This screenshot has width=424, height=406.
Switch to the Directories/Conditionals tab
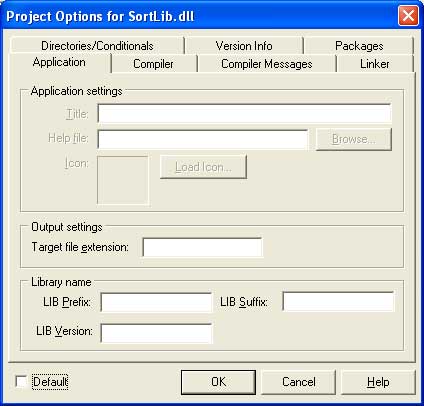click(97, 46)
